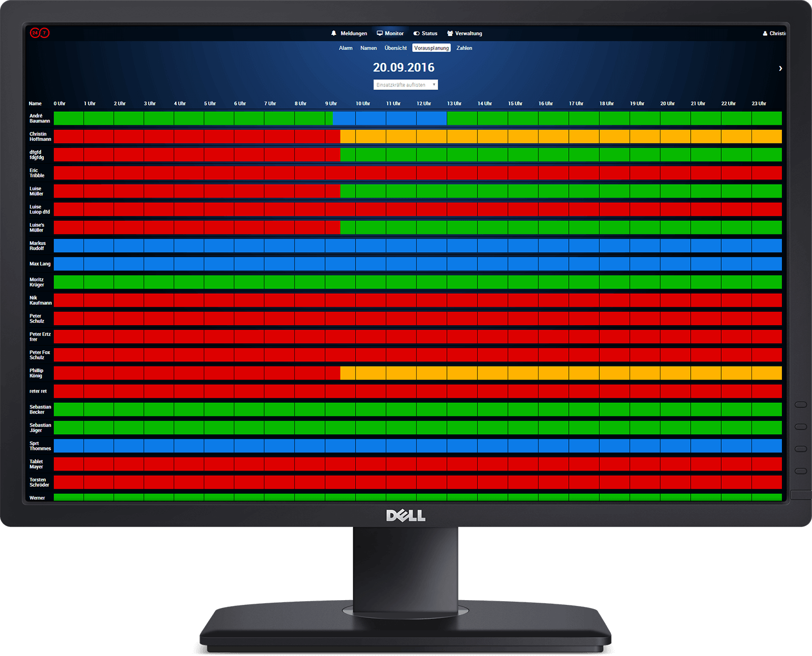
Task: Switch to the Alarm tab
Action: 346,48
